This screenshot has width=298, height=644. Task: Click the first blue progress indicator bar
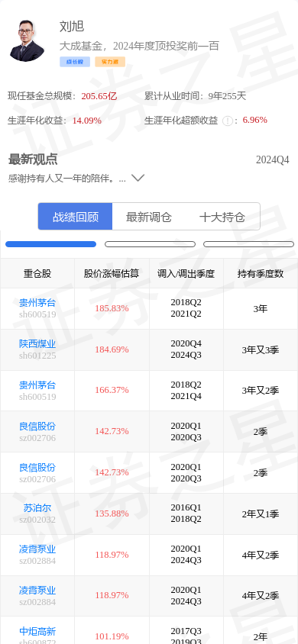point(50,244)
